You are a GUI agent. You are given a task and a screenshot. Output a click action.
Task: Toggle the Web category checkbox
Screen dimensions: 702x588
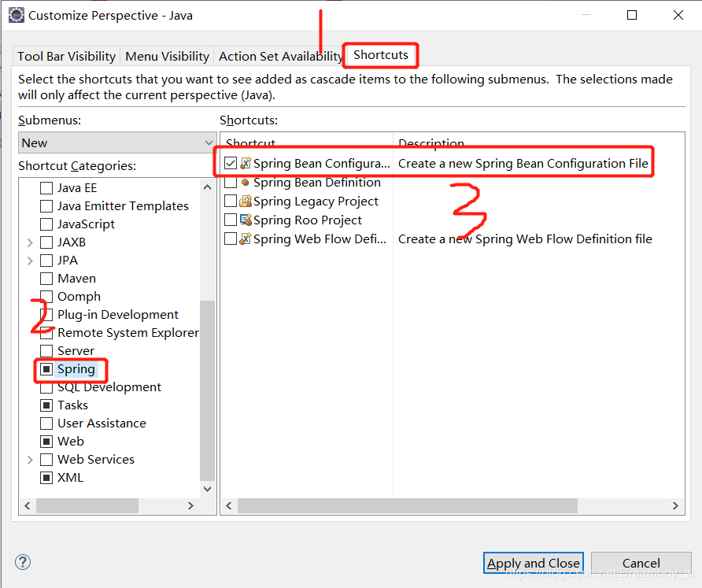46,442
